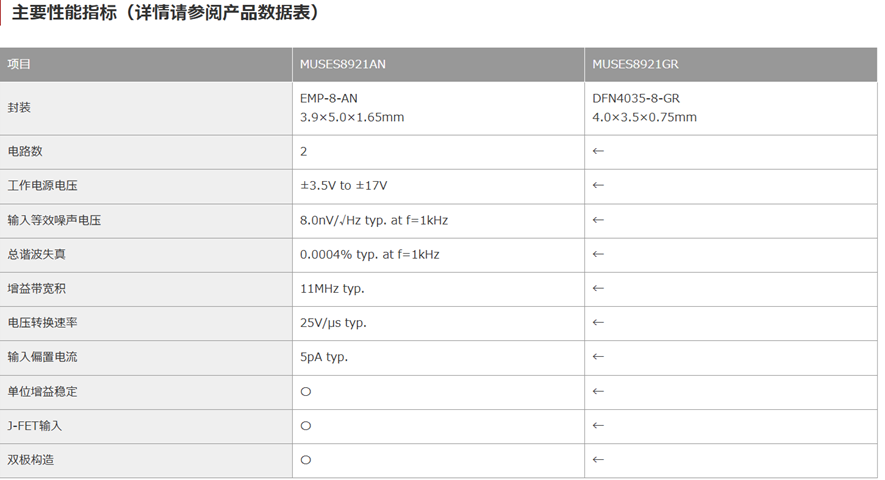Viewport: 885px width, 480px height.
Task: Click the 项目 column header
Action: coord(20,64)
